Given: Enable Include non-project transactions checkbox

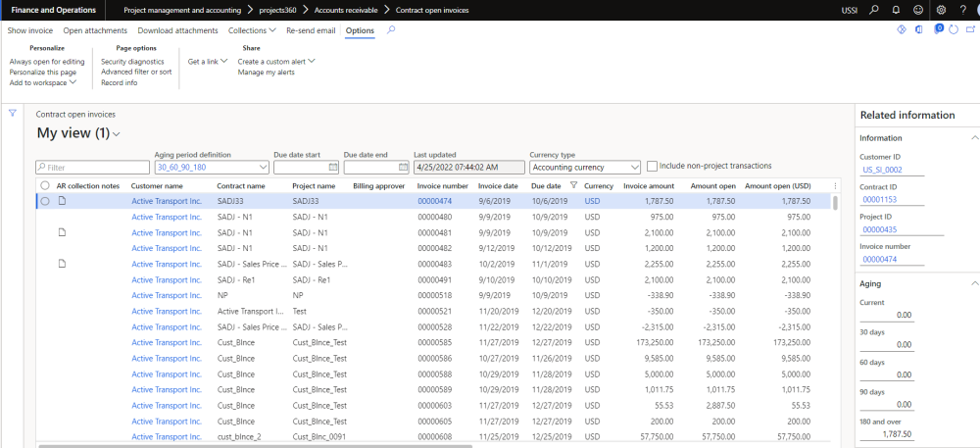Looking at the screenshot, I should pyautogui.click(x=653, y=167).
